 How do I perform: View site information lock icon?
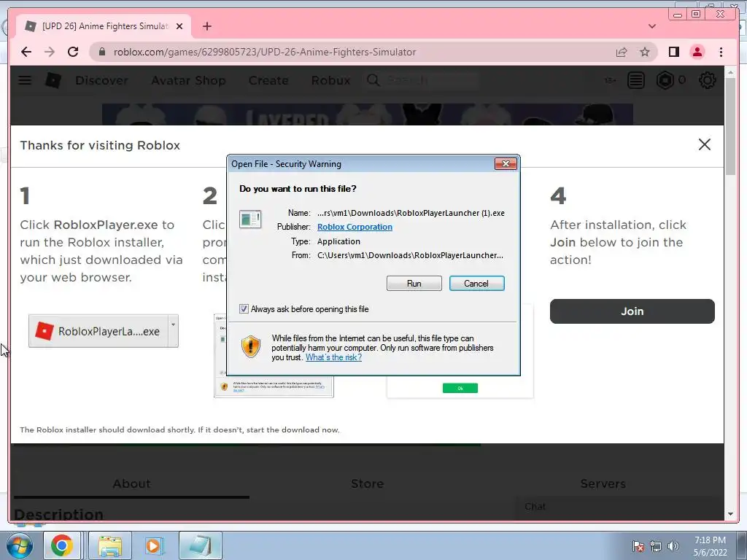[101, 52]
